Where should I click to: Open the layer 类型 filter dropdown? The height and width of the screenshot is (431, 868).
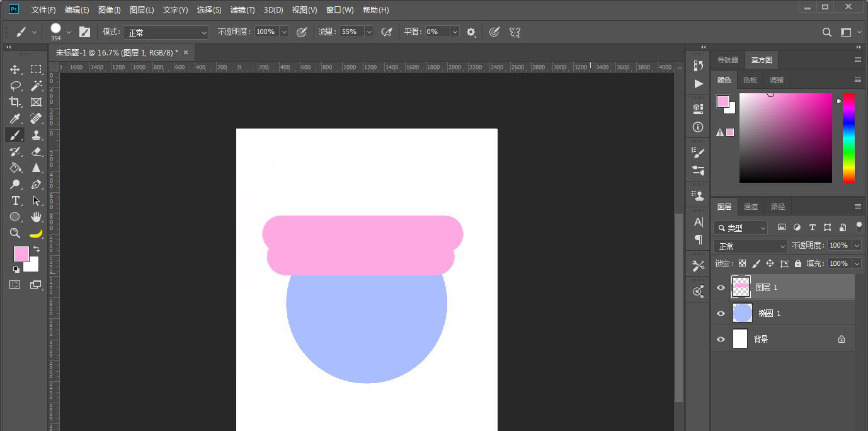(741, 227)
